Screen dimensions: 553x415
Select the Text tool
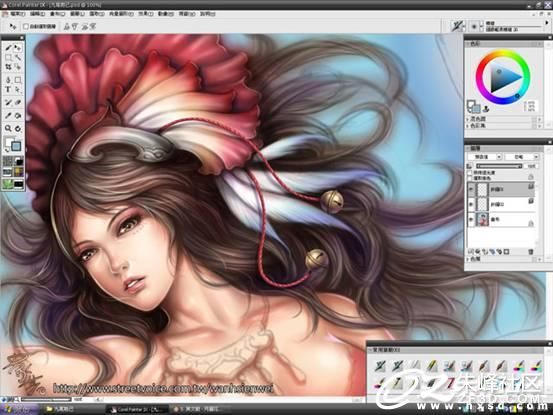tap(8, 90)
